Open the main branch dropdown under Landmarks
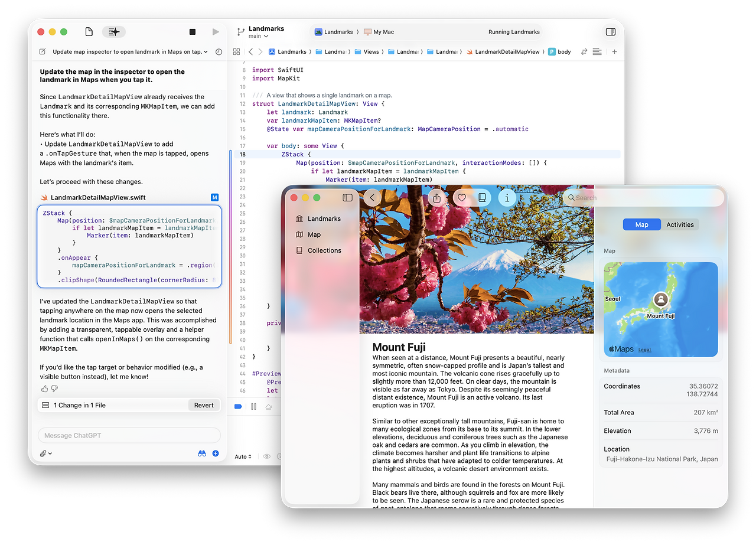Image resolution: width=756 pixels, height=545 pixels. (258, 37)
